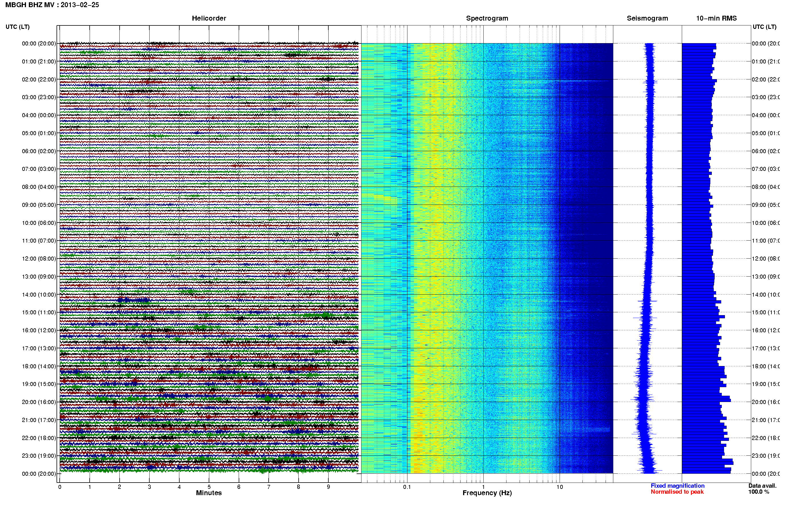Screen dimensions: 812x508
Task: Click the '9' tick on the Minutes axis
Action: point(328,487)
